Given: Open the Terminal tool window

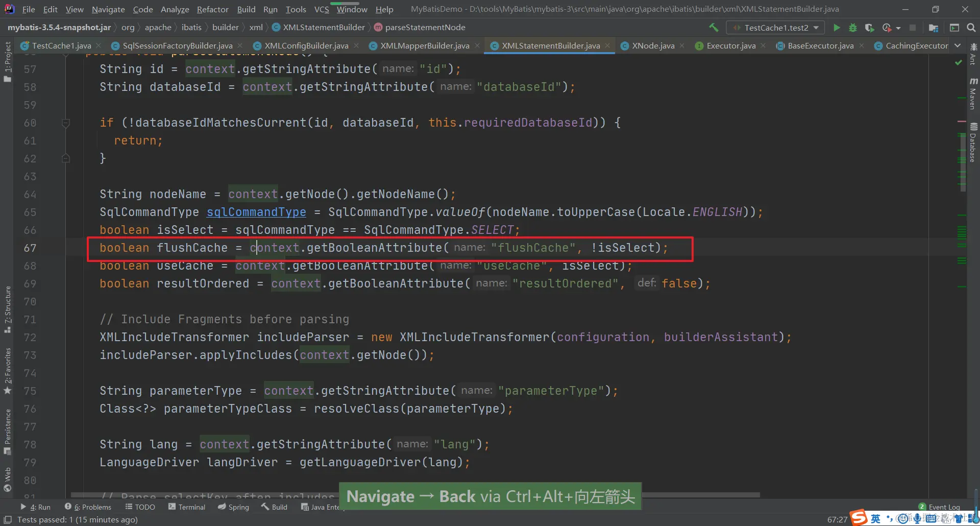Looking at the screenshot, I should [187, 507].
